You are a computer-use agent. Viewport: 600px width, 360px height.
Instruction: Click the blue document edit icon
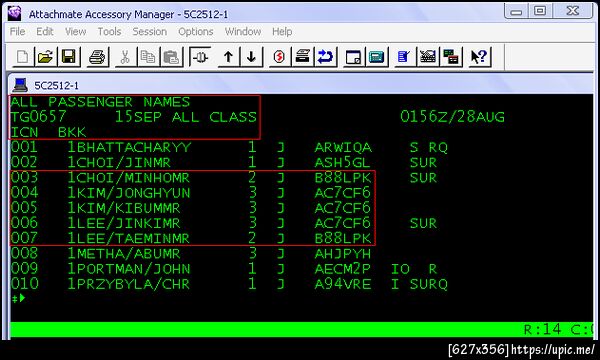point(404,57)
